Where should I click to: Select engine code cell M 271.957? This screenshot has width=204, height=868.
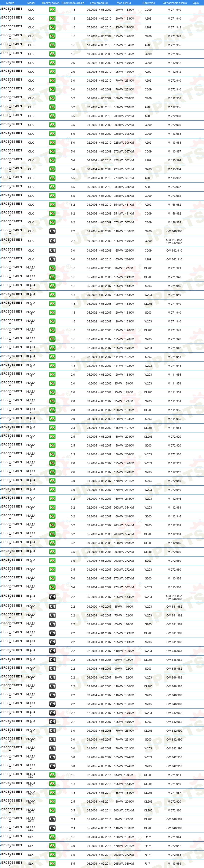click(174, 792)
